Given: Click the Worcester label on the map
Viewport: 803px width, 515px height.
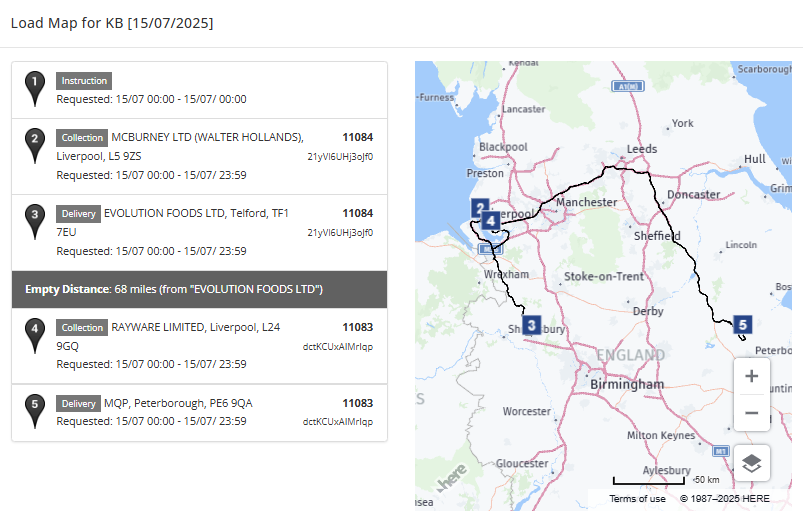Looking at the screenshot, I should click(526, 412).
